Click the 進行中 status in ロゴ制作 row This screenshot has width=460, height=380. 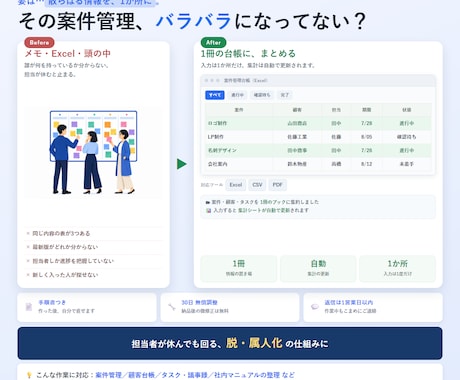click(406, 123)
